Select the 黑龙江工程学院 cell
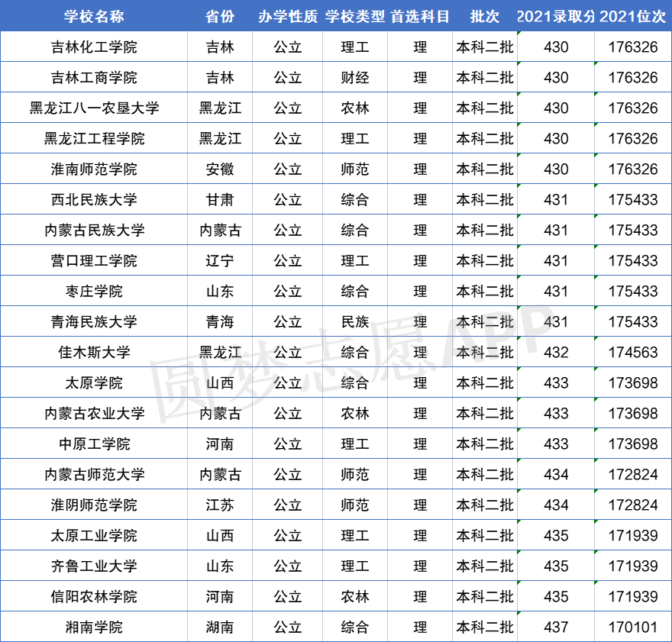Image resolution: width=672 pixels, height=642 pixels. click(x=94, y=138)
